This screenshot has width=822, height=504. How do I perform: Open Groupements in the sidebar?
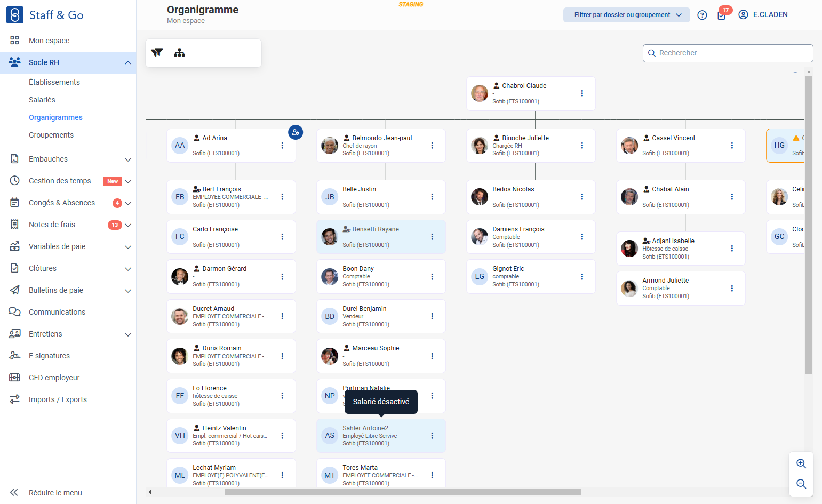(51, 135)
